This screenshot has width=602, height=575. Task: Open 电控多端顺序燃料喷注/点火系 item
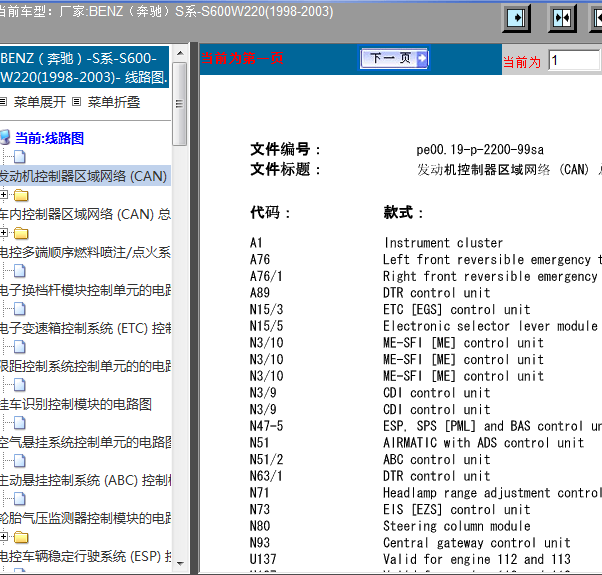pyautogui.click(x=85, y=252)
